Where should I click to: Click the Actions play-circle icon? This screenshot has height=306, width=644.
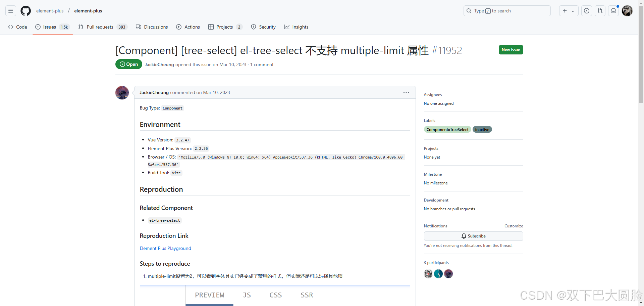pyautogui.click(x=179, y=27)
